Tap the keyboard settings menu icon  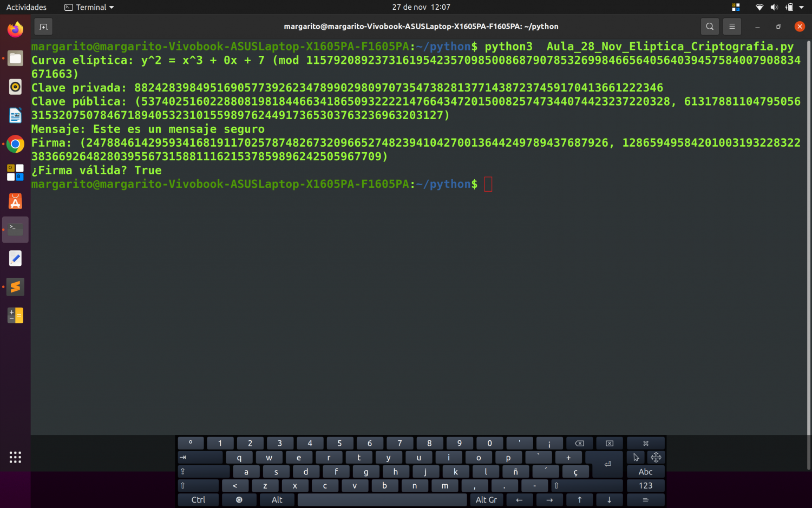point(645,499)
